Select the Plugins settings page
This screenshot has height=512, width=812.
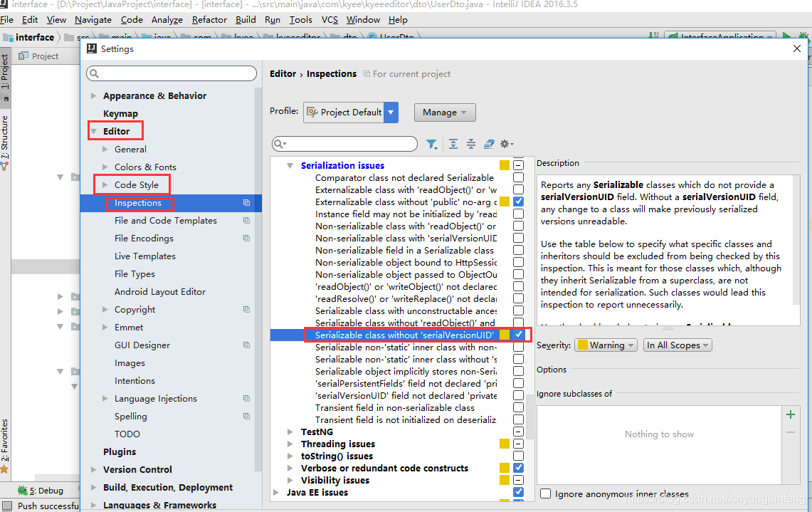coord(120,452)
